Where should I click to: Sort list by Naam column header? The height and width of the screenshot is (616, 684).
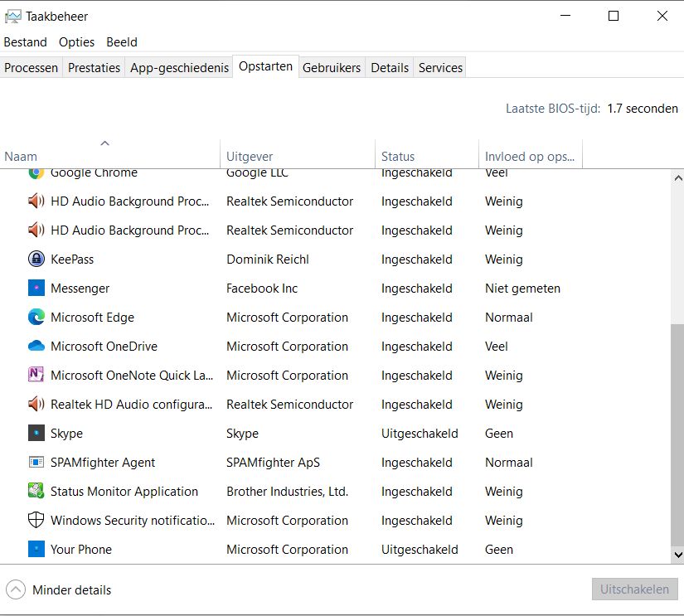[x=21, y=156]
